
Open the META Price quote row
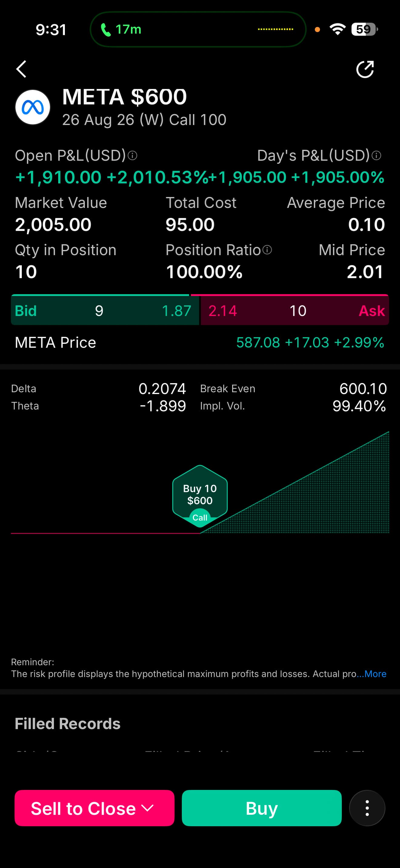coord(200,343)
